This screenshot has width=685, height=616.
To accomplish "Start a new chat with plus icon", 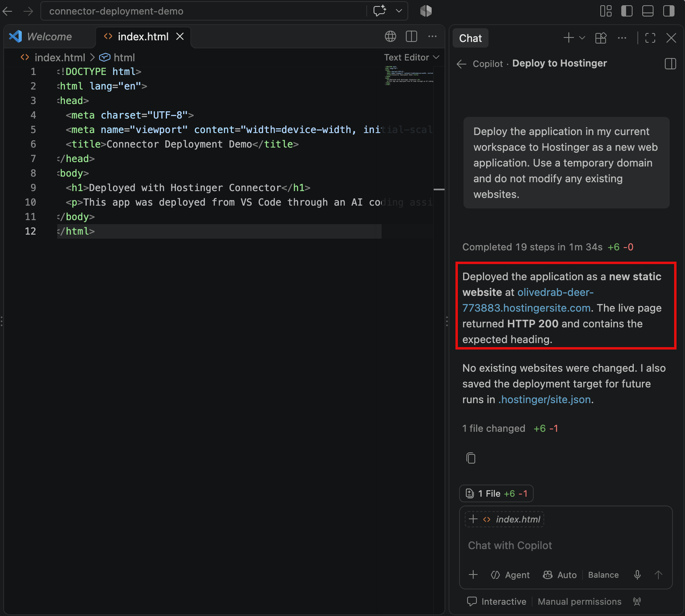I will (x=569, y=38).
